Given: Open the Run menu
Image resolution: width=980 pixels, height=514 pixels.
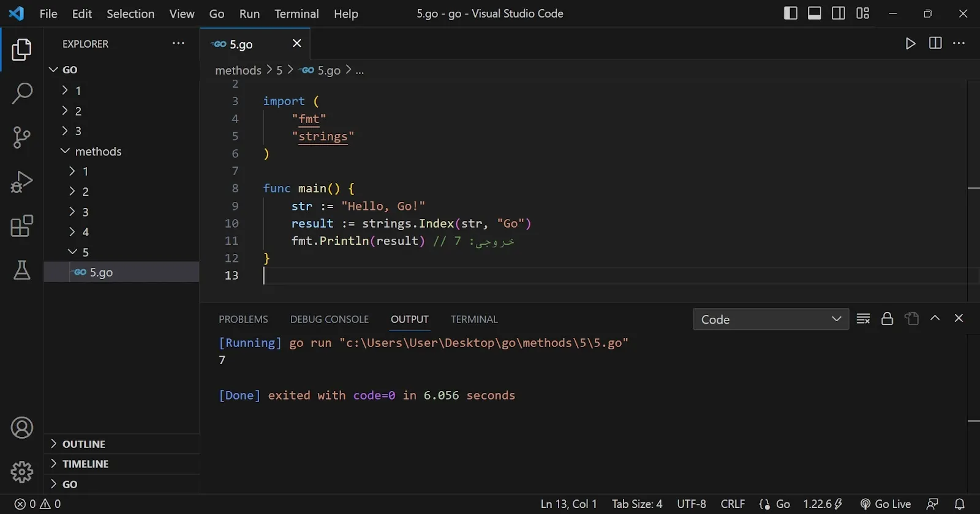Looking at the screenshot, I should coord(249,13).
